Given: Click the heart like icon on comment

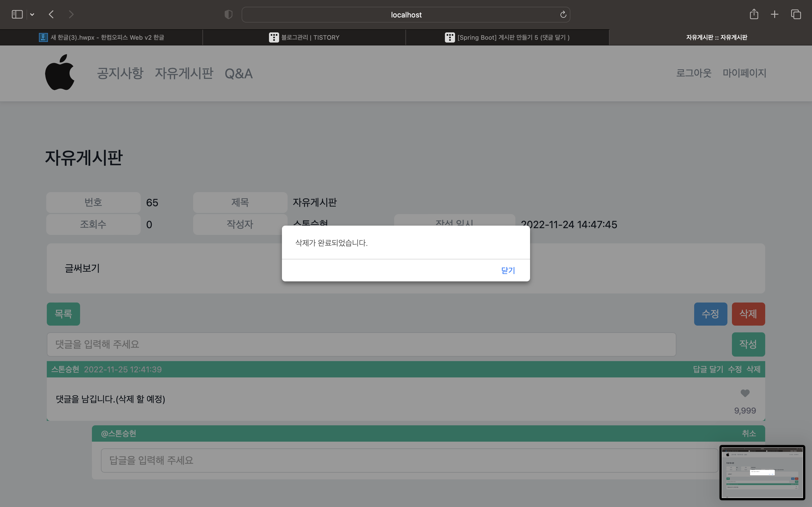Looking at the screenshot, I should tap(745, 393).
